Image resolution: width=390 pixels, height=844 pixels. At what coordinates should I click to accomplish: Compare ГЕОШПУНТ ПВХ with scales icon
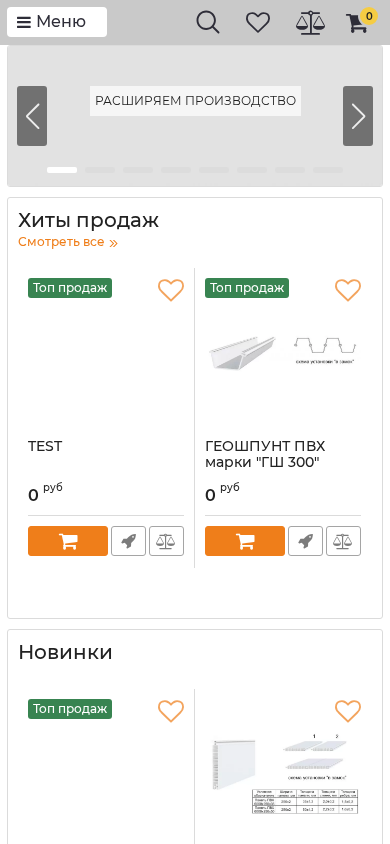tap(343, 541)
